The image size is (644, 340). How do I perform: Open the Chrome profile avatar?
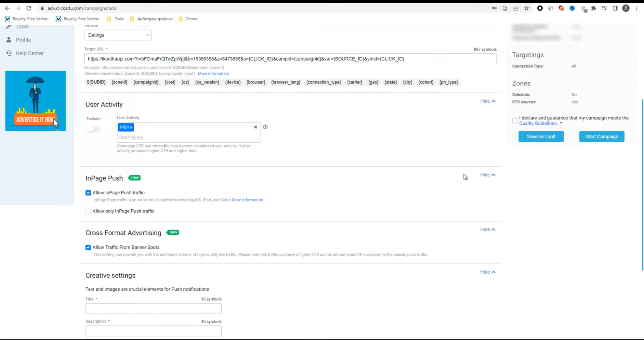coord(626,8)
